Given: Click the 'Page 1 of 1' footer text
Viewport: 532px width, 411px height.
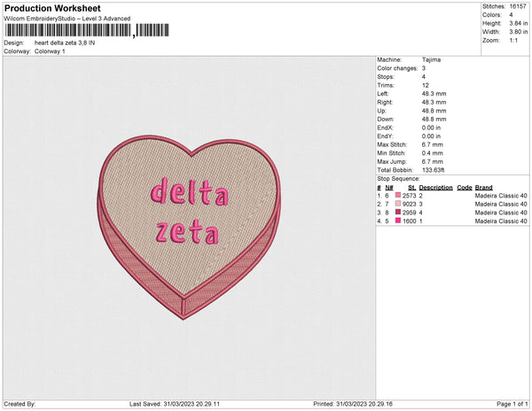Looking at the screenshot, I should pos(512,404).
